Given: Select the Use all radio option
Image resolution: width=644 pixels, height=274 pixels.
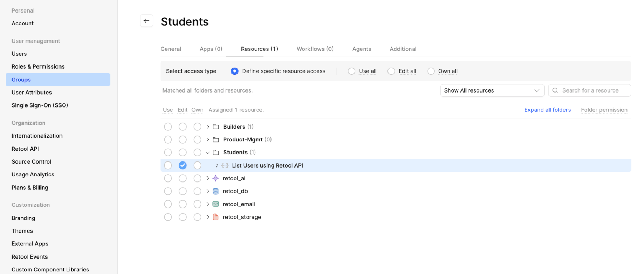Looking at the screenshot, I should [352, 71].
